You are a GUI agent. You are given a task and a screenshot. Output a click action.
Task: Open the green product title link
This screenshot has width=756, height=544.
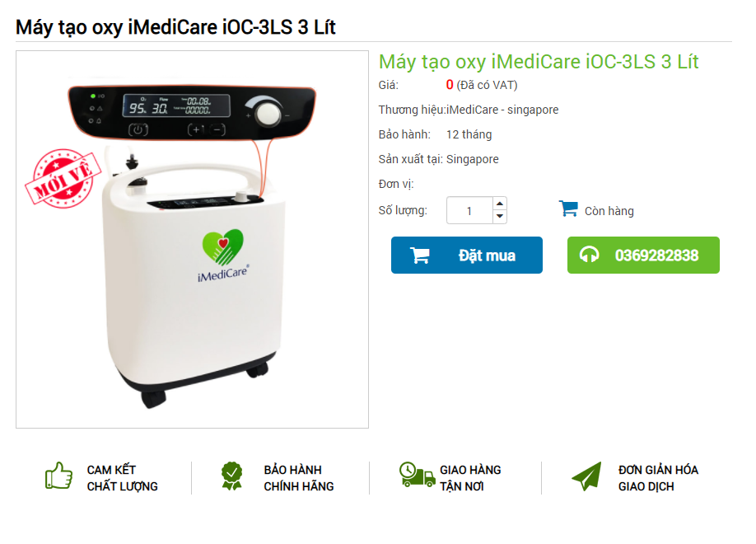coord(539,62)
